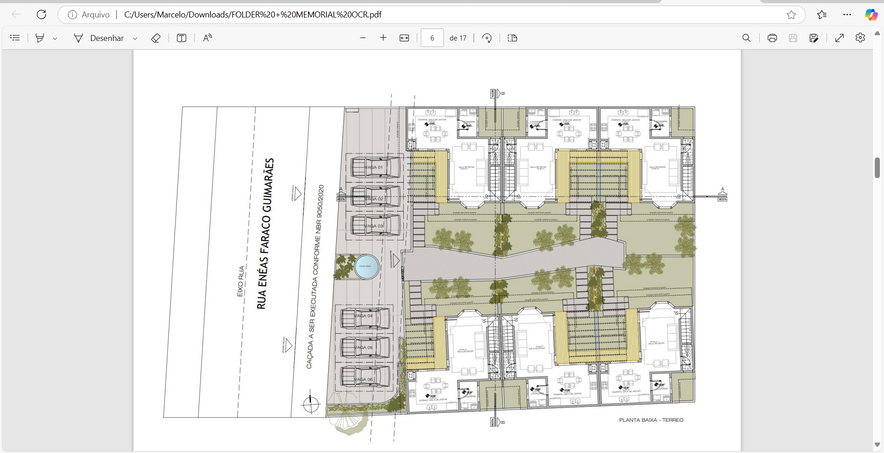884x453 pixels.
Task: Go back using the browser back arrow
Action: coord(16,15)
